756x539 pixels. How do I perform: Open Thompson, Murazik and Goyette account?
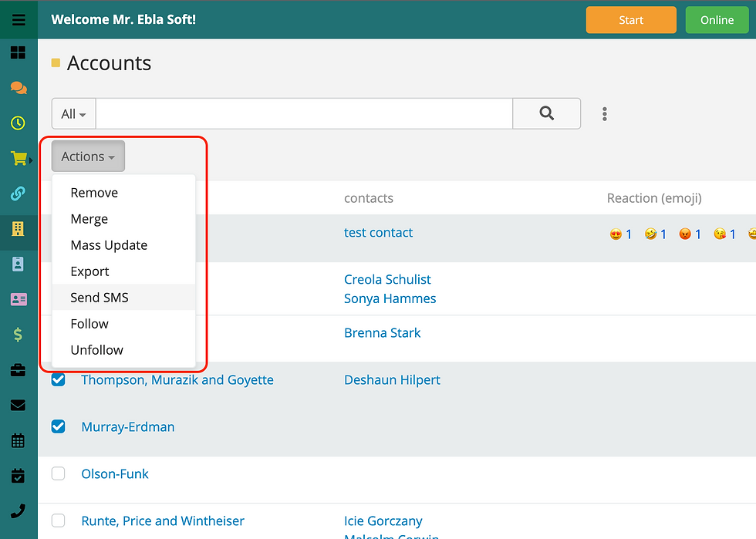(177, 380)
